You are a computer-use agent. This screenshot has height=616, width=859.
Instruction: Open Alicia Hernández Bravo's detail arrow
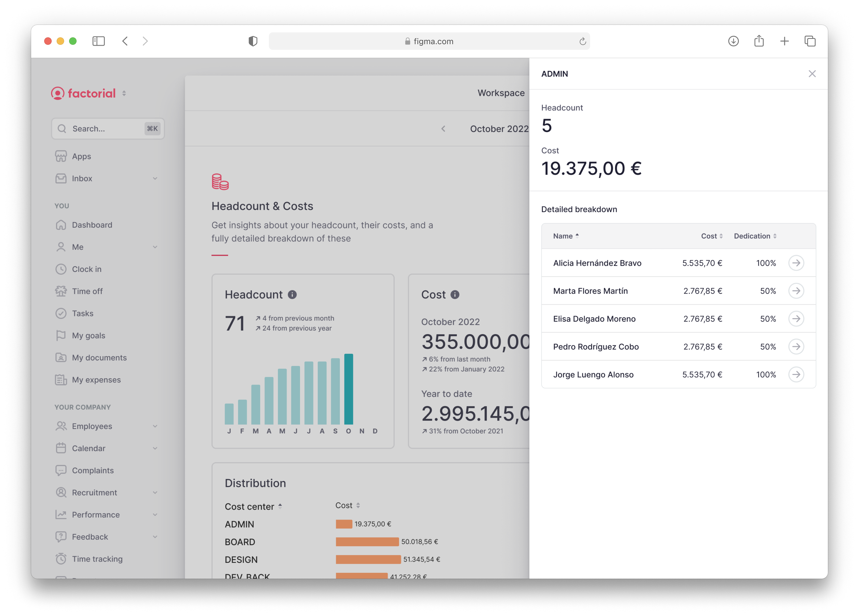point(796,263)
